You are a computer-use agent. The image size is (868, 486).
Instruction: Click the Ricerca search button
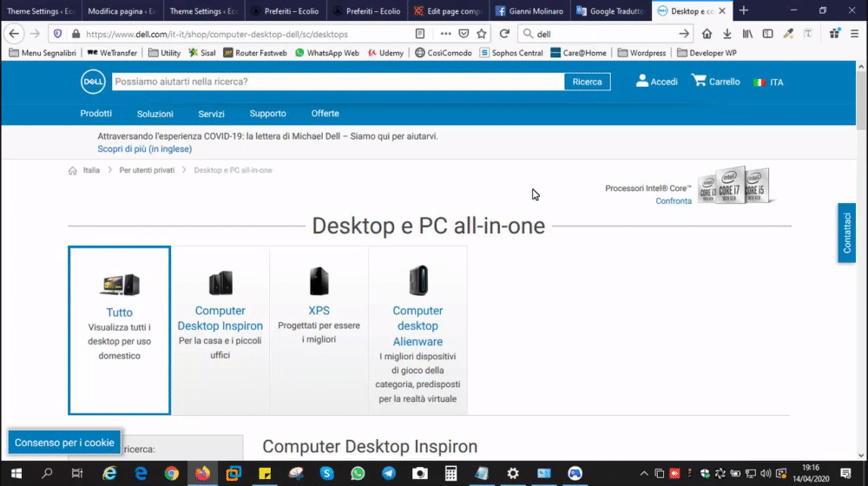point(587,82)
